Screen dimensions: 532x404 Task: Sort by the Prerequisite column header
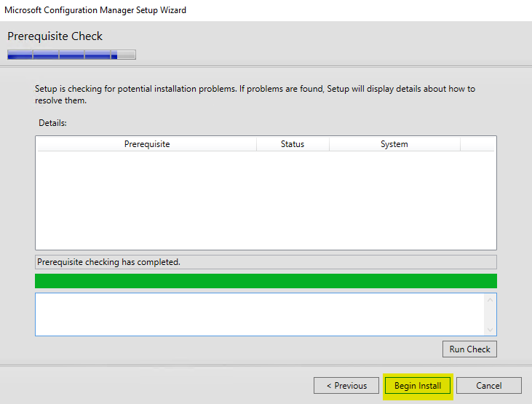click(x=146, y=144)
